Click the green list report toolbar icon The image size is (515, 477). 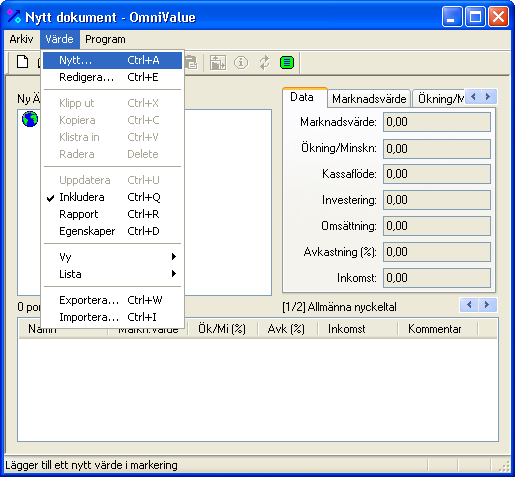(287, 62)
